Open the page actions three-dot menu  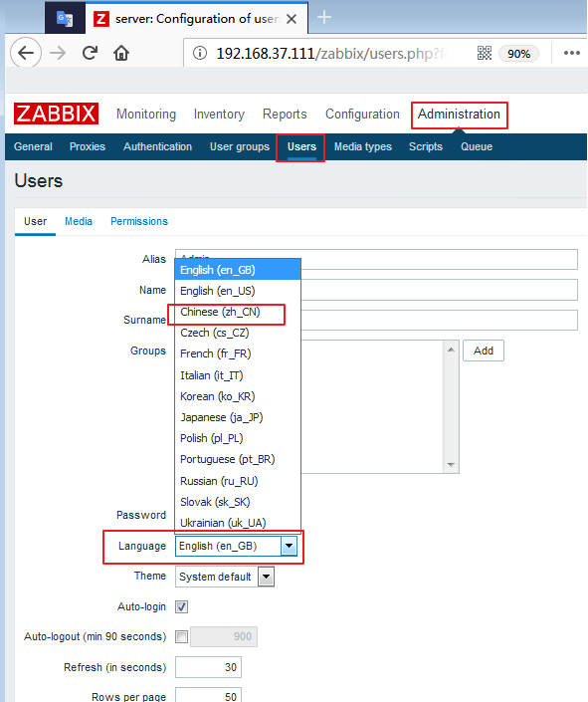572,53
